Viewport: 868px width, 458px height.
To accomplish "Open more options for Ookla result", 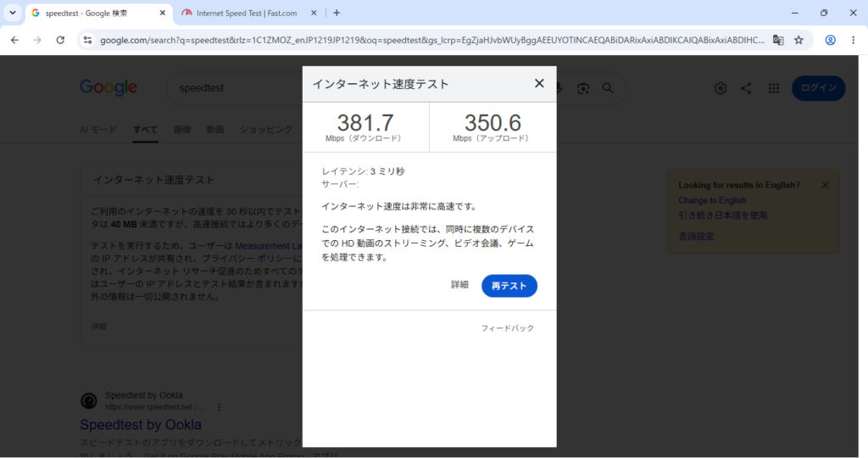I will tap(220, 407).
